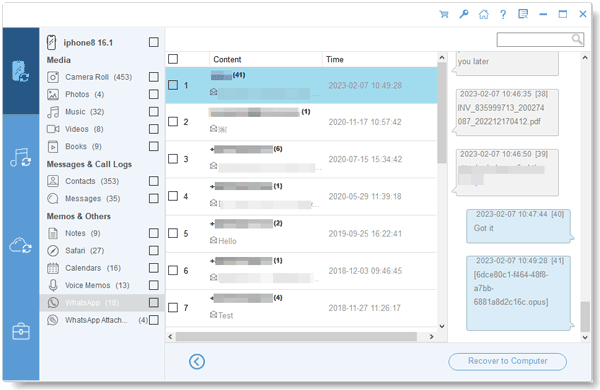Toggle the select-all checkbox in table header
The height and width of the screenshot is (390, 600).
tap(173, 59)
